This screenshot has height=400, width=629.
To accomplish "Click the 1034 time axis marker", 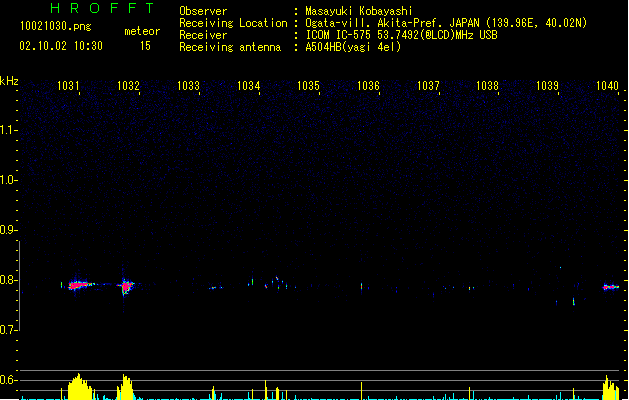I will tap(249, 86).
